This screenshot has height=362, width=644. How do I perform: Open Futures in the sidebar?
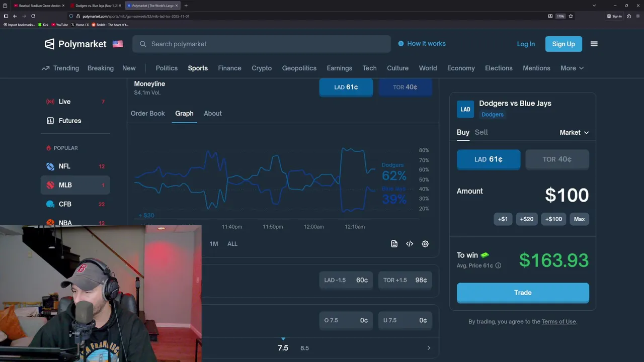click(x=75, y=121)
